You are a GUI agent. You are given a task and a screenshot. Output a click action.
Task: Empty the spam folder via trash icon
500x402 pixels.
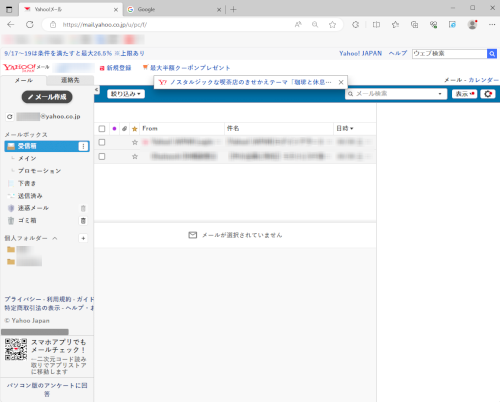point(83,208)
